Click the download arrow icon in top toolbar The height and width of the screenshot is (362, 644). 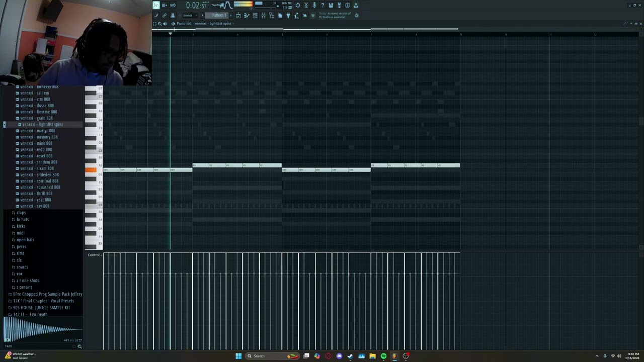pyautogui.click(x=356, y=5)
